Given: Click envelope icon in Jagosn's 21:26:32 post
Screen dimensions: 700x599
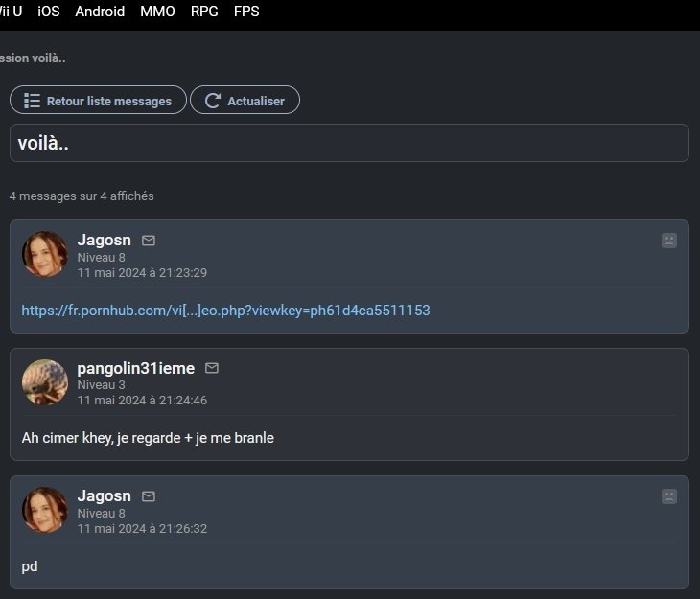Looking at the screenshot, I should tap(149, 496).
